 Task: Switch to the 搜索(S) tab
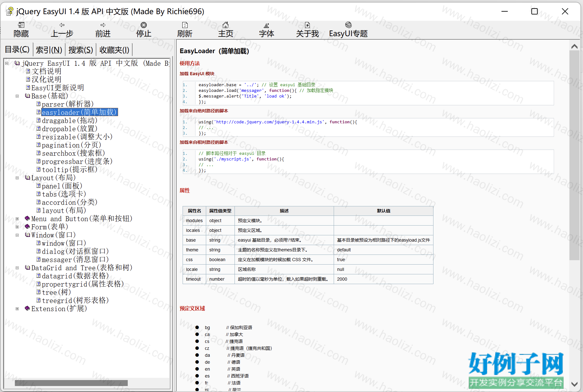point(81,50)
